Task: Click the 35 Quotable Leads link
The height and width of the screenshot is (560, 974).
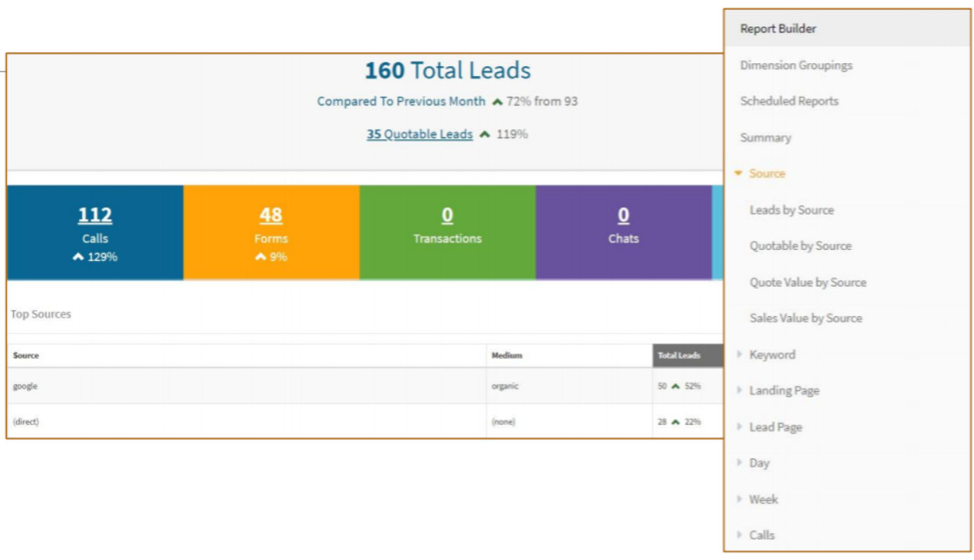Action: point(420,134)
